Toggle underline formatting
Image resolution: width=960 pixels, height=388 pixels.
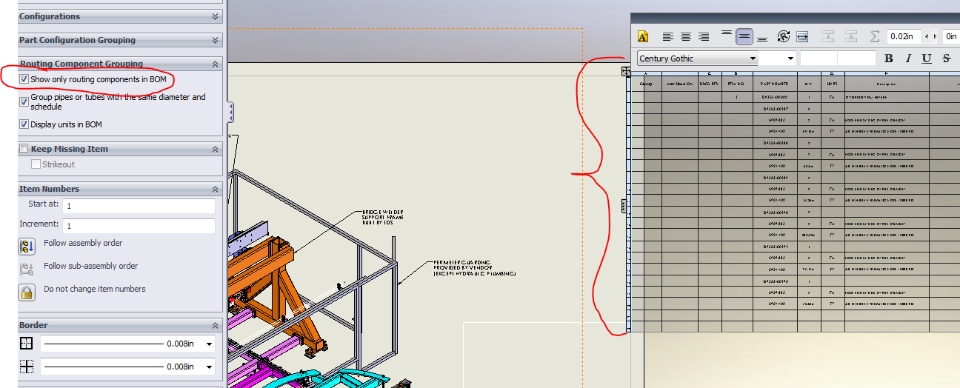point(927,58)
